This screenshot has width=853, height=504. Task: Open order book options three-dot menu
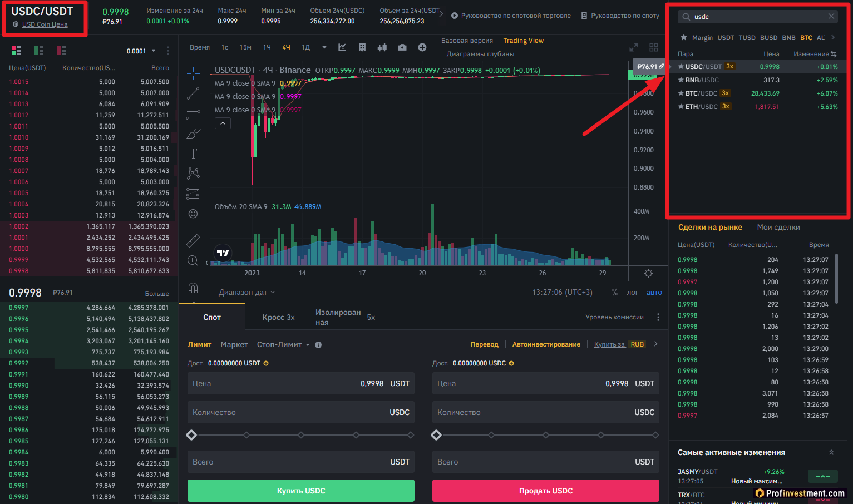[x=168, y=51]
